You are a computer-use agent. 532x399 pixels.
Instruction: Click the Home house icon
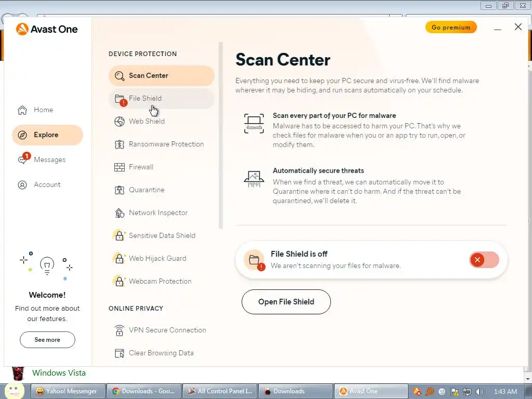tap(22, 110)
